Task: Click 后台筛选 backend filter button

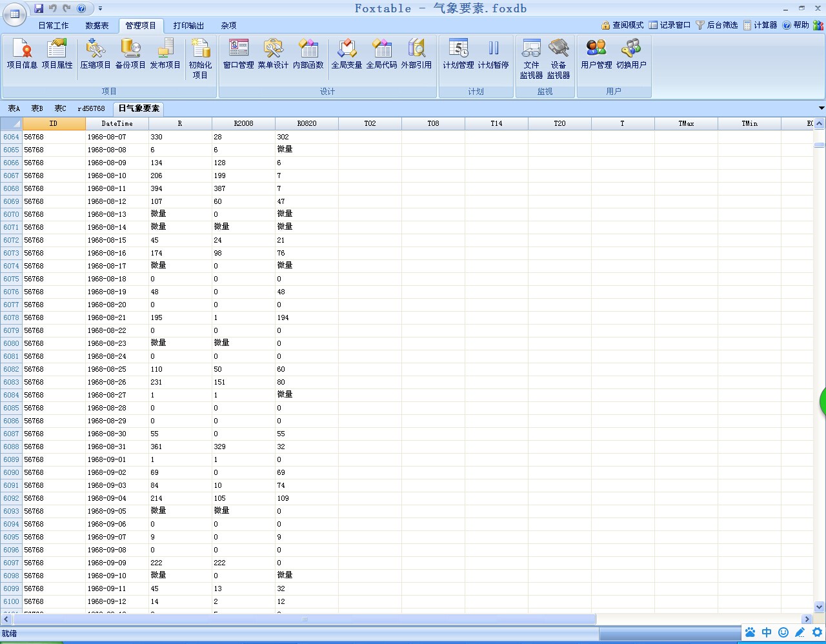Action: coord(717,25)
